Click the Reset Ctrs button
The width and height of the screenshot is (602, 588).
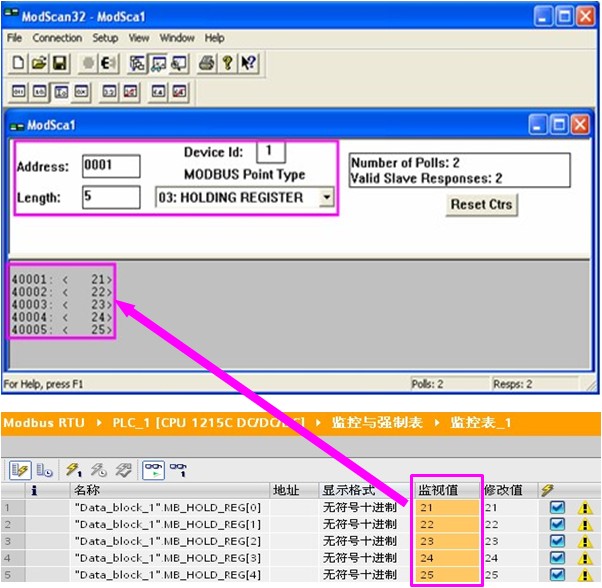click(481, 205)
